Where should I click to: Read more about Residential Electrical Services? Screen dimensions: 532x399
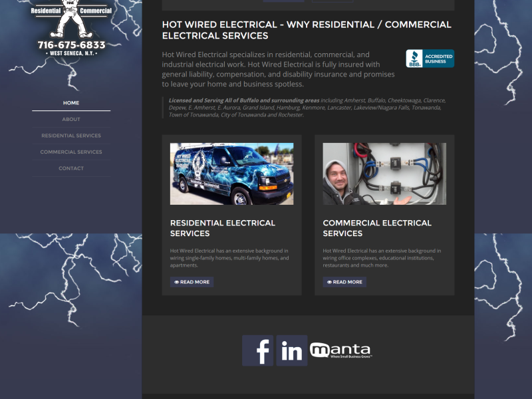pyautogui.click(x=192, y=282)
